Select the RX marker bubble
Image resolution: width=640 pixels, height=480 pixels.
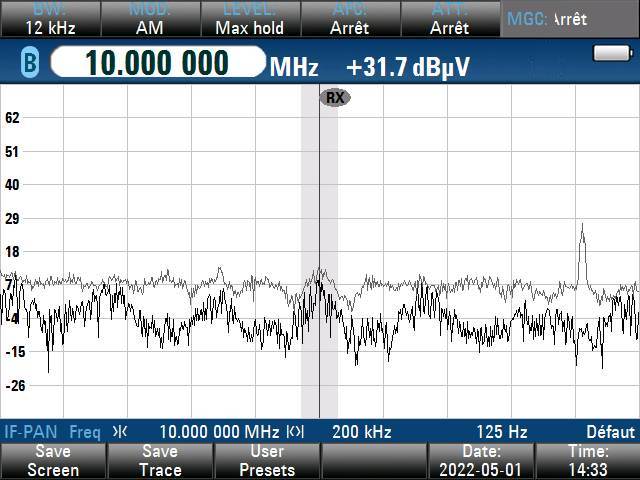pos(334,97)
